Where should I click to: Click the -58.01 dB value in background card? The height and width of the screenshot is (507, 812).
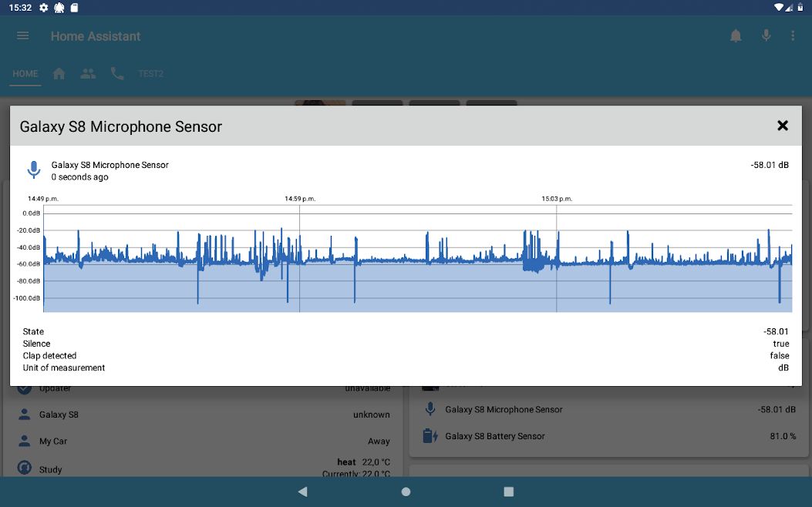(777, 409)
